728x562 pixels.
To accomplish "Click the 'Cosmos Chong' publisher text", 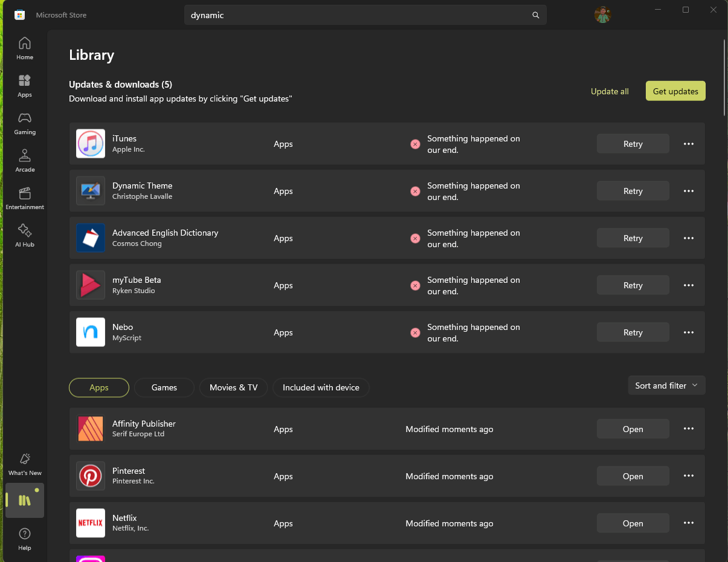I will click(137, 244).
